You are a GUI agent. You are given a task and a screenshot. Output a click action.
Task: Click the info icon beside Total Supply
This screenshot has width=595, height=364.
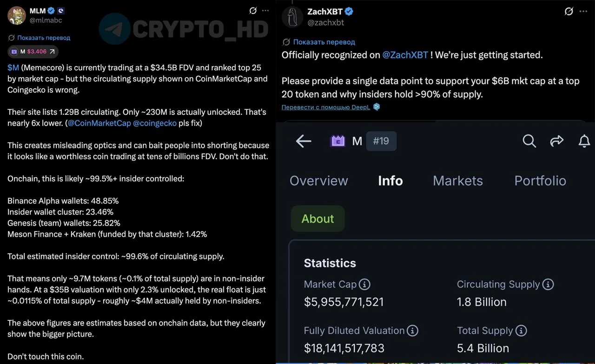(x=521, y=331)
